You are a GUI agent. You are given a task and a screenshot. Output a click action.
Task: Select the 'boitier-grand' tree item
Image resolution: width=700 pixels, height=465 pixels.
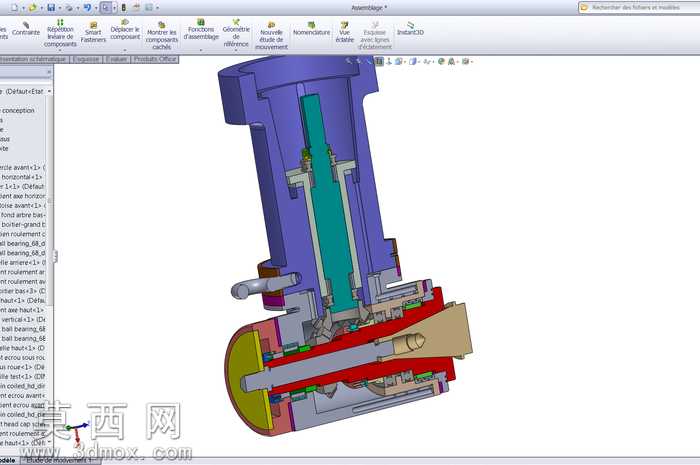click(23, 225)
